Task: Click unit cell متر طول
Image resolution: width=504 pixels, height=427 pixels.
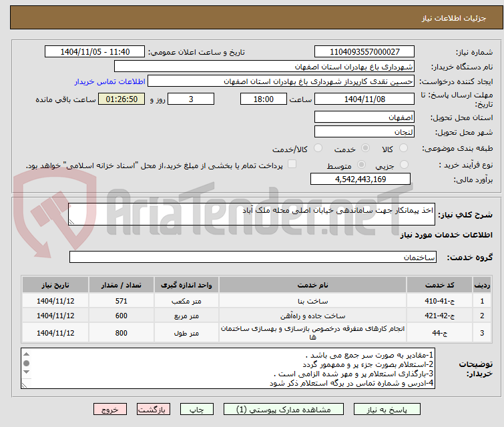Action: click(x=186, y=333)
